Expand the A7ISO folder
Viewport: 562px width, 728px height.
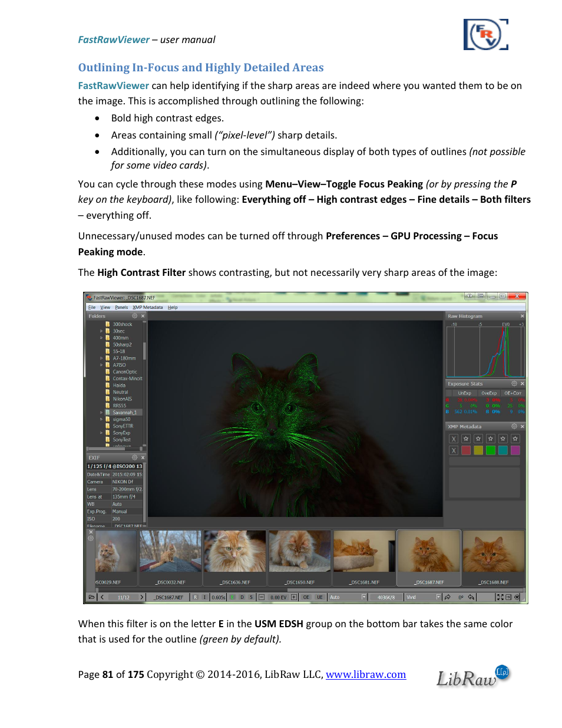101,365
